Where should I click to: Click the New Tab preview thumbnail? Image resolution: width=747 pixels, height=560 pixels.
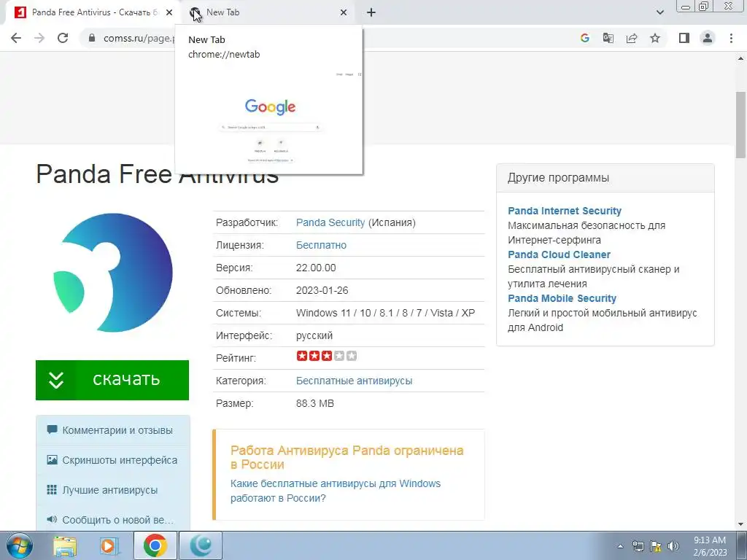pos(269,117)
